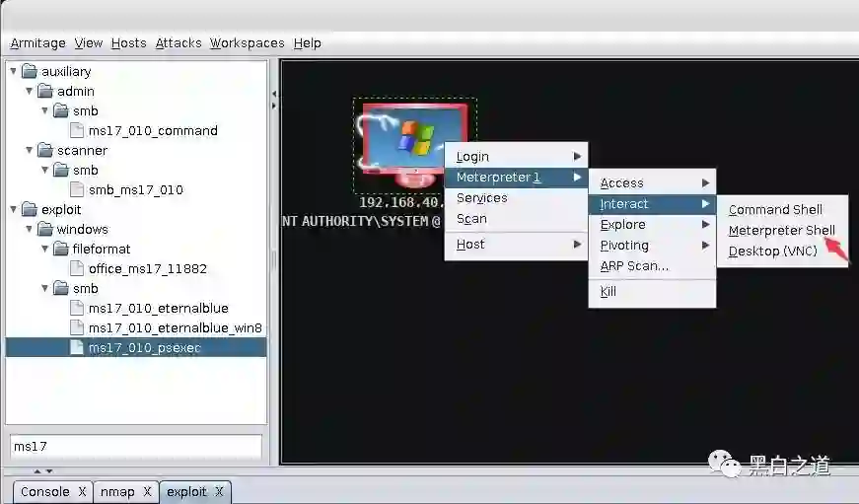The image size is (859, 504).
Task: Open Login submenu in context menu
Action: [516, 157]
